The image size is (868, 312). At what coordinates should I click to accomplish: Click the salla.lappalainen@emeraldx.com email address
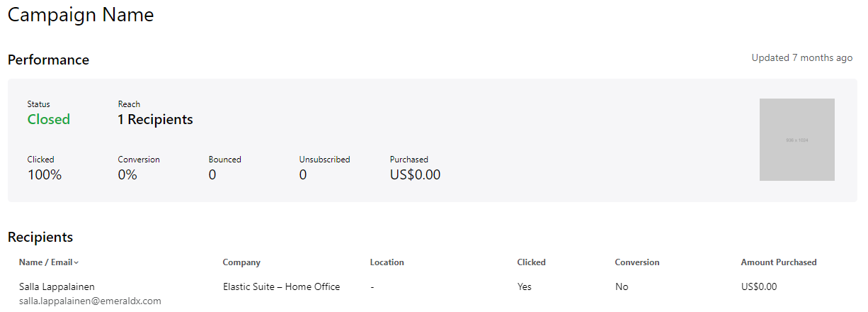click(x=90, y=301)
